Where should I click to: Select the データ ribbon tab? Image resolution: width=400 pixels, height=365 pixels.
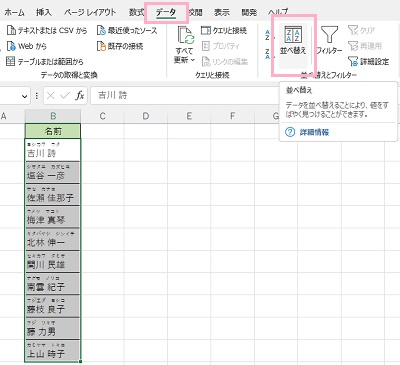pyautogui.click(x=166, y=13)
